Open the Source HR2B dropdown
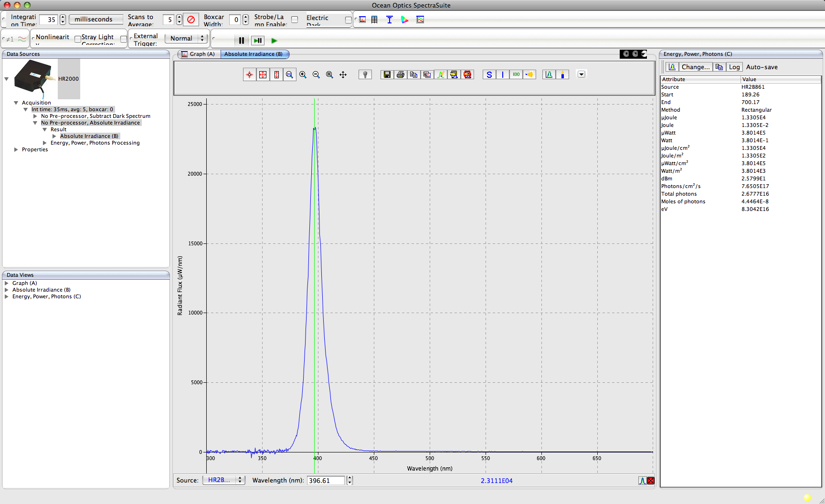The height and width of the screenshot is (504, 825). click(x=223, y=480)
